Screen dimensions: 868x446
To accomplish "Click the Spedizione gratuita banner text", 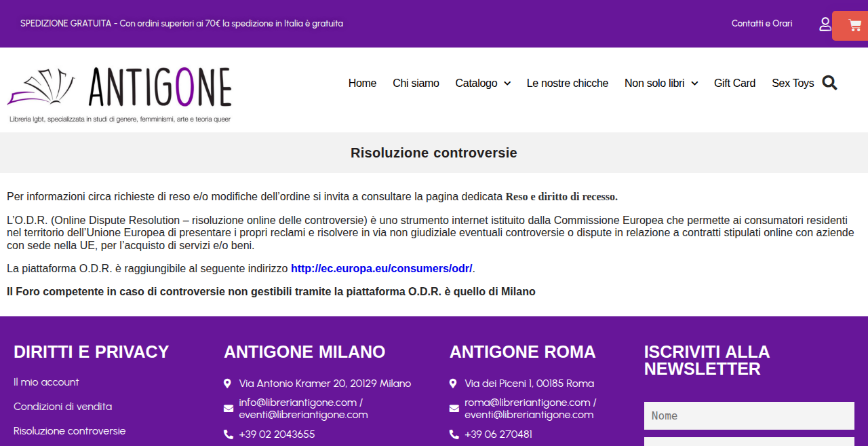I will pos(182,23).
